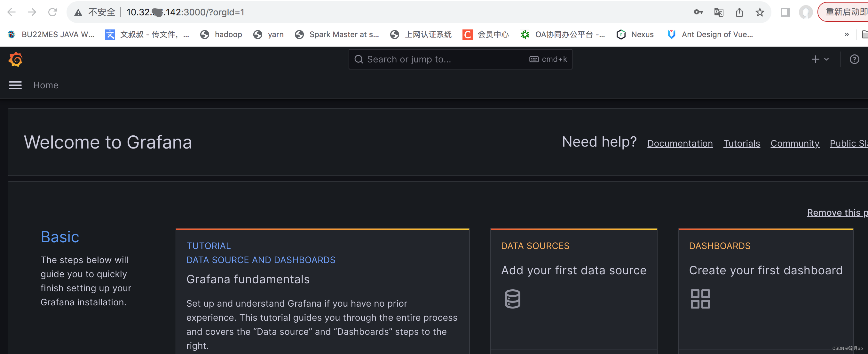Click the database icon in Data Sources card
Viewport: 868px width, 354px height.
512,299
